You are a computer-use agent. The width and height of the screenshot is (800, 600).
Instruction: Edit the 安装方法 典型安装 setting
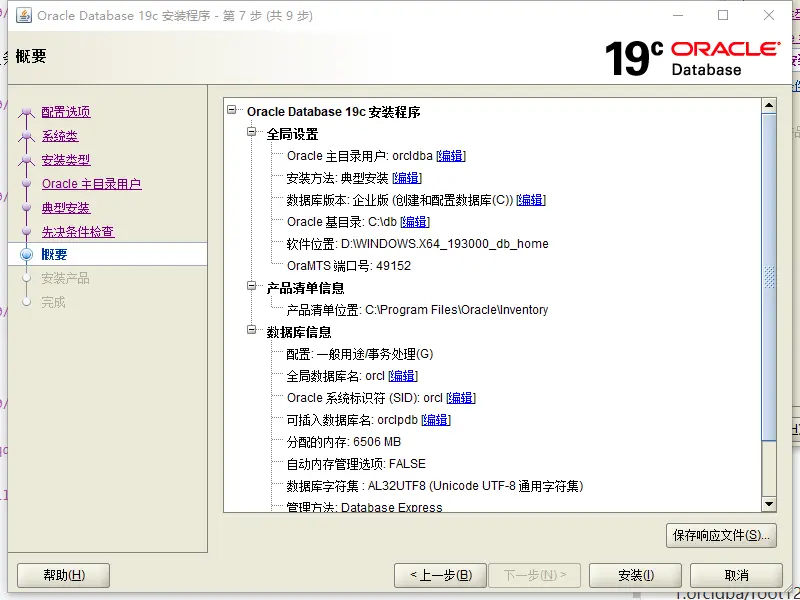(x=407, y=178)
